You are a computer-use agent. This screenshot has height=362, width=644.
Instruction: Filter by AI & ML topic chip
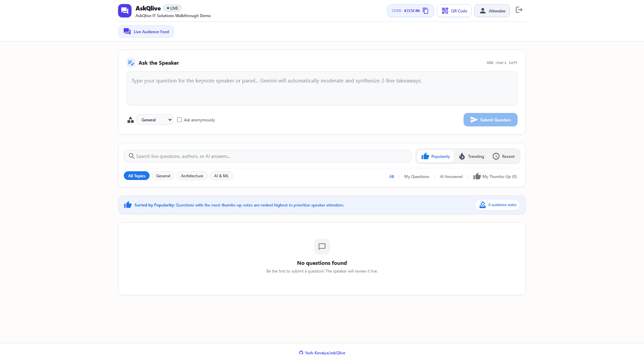(221, 176)
